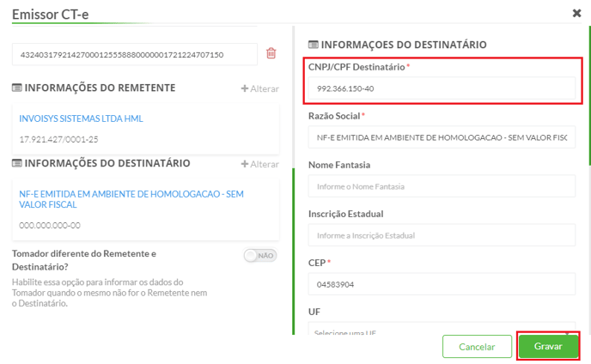Click list icon next to Informações do Remetente
Image resolution: width=591 pixels, height=364 pixels.
coord(17,88)
